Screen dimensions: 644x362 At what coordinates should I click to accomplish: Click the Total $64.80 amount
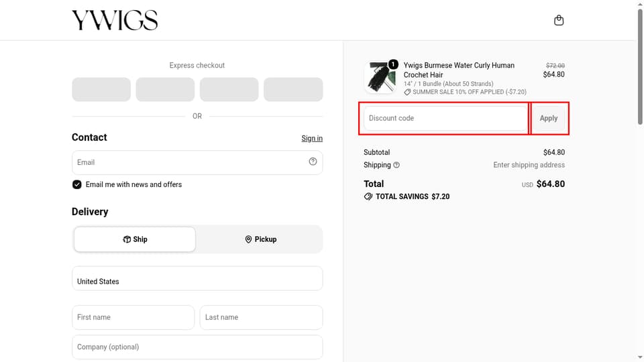click(550, 184)
